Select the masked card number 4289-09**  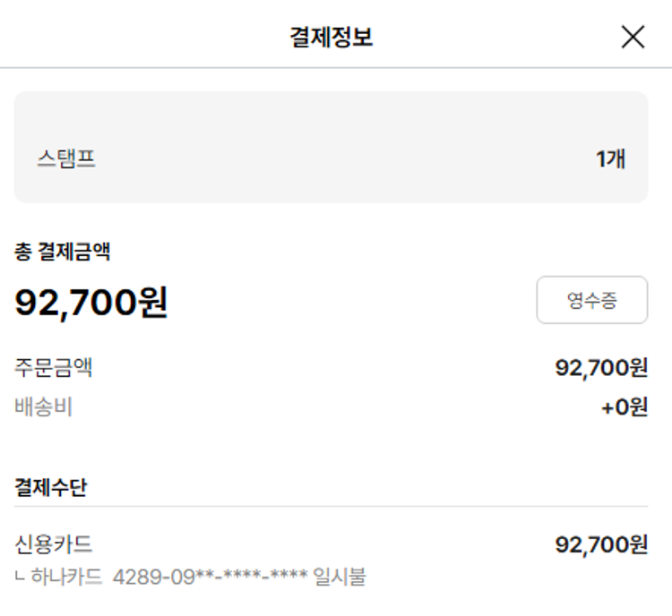coord(211,576)
